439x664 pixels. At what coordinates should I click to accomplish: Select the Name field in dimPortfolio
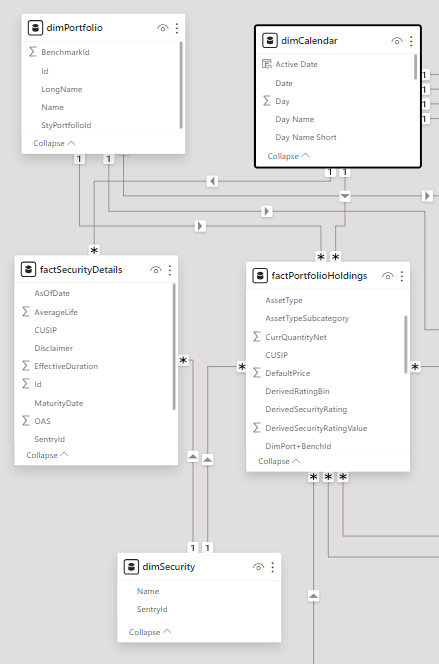click(52, 108)
